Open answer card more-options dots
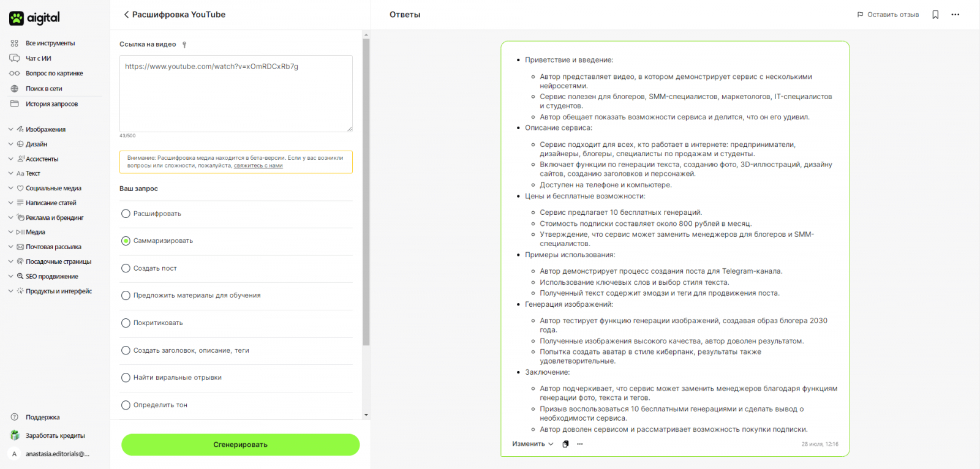Screen dimensions: 980x469 580,444
